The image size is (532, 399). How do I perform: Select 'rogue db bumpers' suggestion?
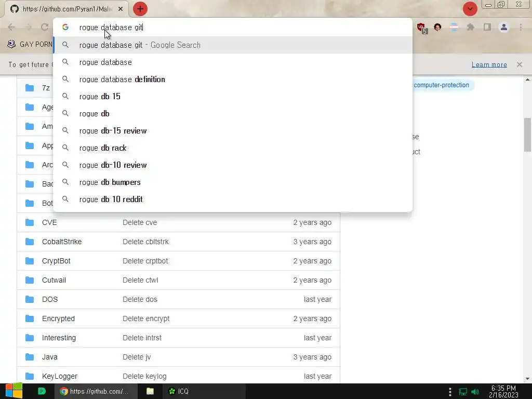(233, 182)
